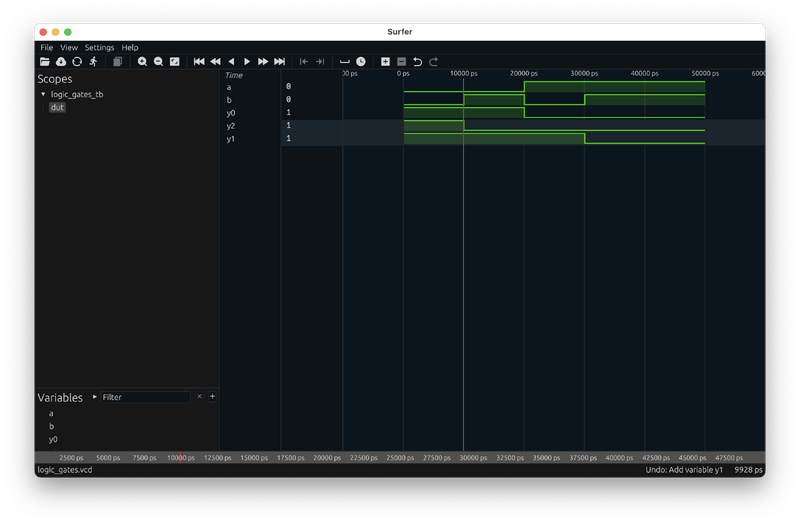
Task: Click the add time clock icon
Action: point(361,62)
